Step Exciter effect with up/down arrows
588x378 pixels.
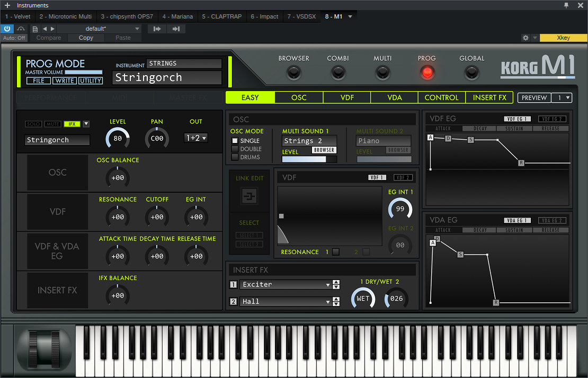[336, 285]
